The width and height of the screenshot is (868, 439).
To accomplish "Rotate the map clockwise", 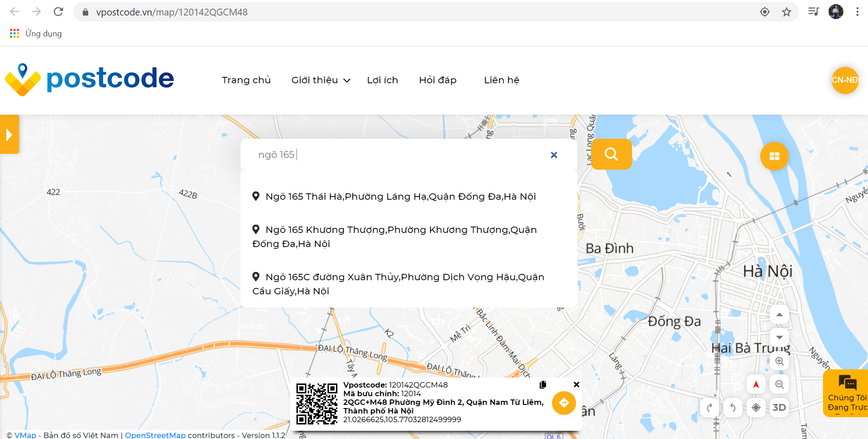I will (x=710, y=408).
